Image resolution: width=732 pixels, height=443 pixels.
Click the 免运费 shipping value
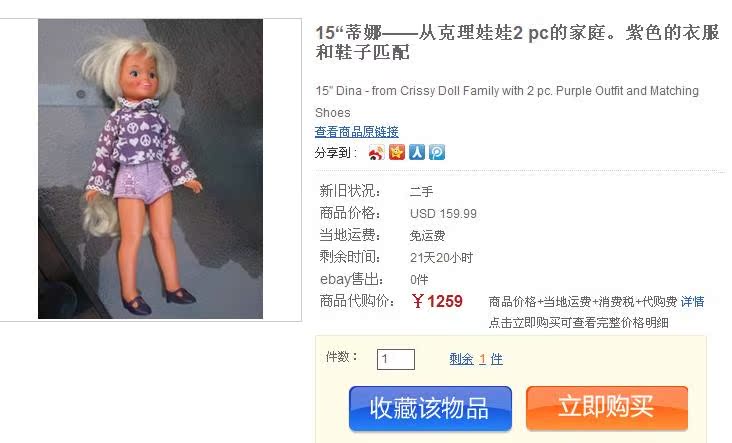pos(427,236)
